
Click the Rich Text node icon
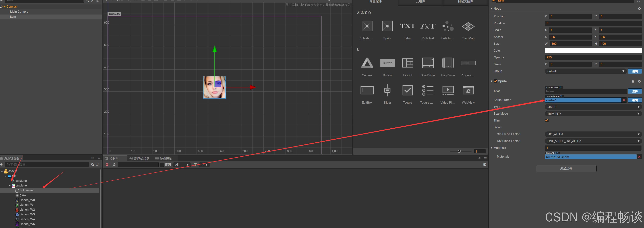coord(428,26)
